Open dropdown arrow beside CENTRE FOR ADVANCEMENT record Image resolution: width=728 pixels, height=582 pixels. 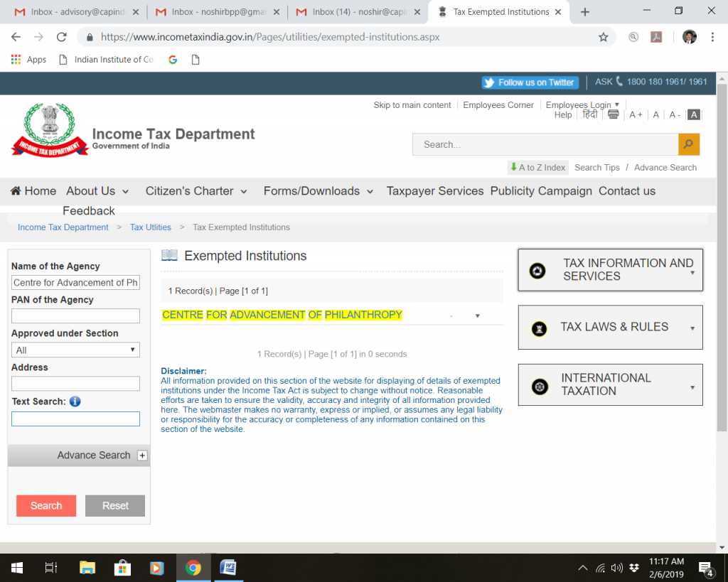[477, 315]
